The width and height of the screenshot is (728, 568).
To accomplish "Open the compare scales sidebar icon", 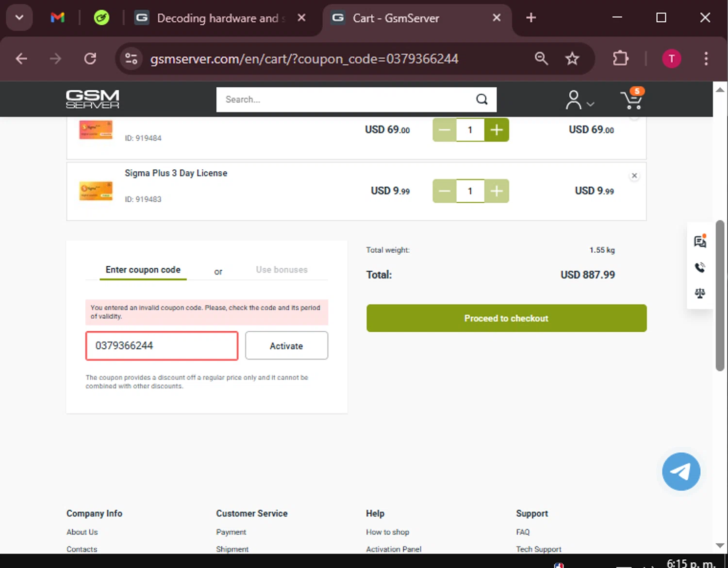I will click(x=700, y=293).
